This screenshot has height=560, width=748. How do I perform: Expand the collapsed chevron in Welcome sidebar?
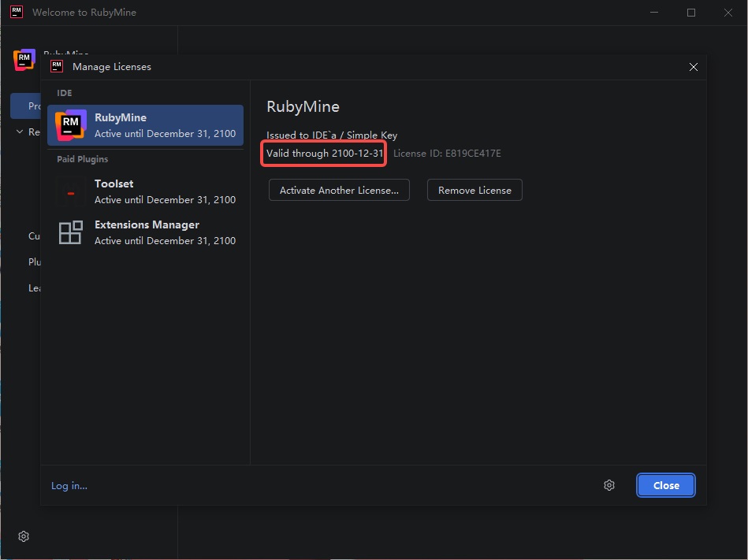point(20,132)
